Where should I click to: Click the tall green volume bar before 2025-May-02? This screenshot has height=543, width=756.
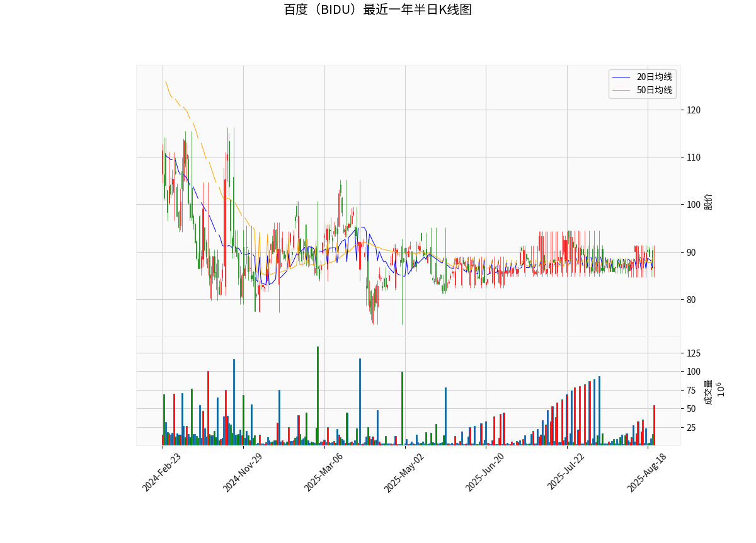[402, 408]
